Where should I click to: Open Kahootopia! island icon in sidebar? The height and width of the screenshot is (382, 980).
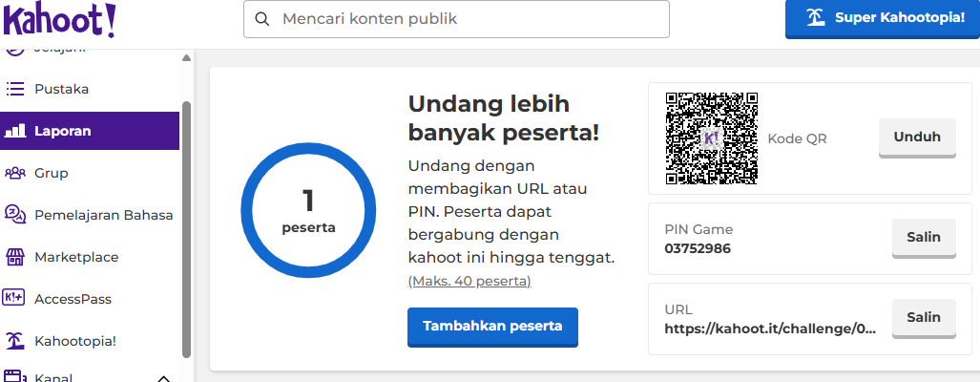[x=14, y=341]
